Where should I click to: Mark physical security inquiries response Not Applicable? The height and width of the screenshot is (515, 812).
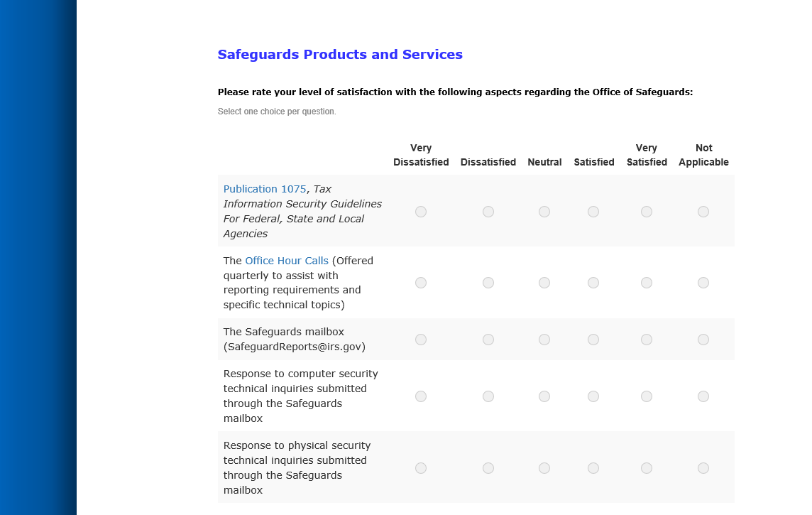point(703,468)
